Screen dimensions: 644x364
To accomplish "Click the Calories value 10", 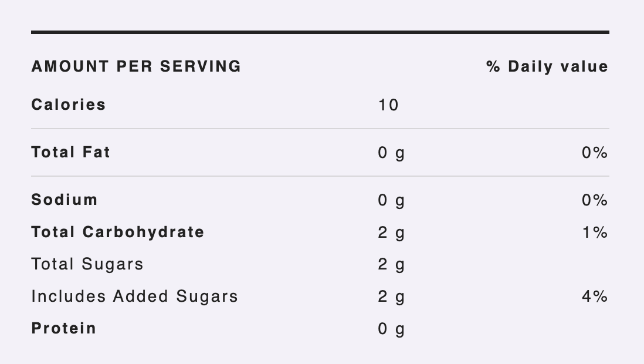I will tap(388, 105).
